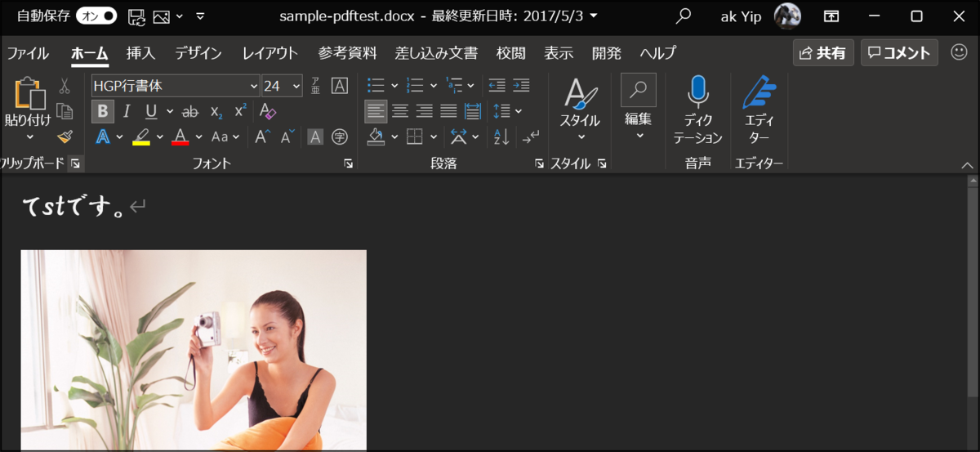This screenshot has width=980, height=452.
Task: Click the line spacing icon
Action: [502, 111]
